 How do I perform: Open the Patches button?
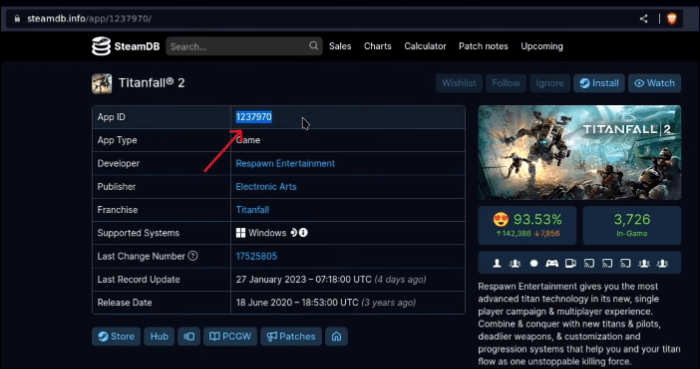tap(291, 336)
